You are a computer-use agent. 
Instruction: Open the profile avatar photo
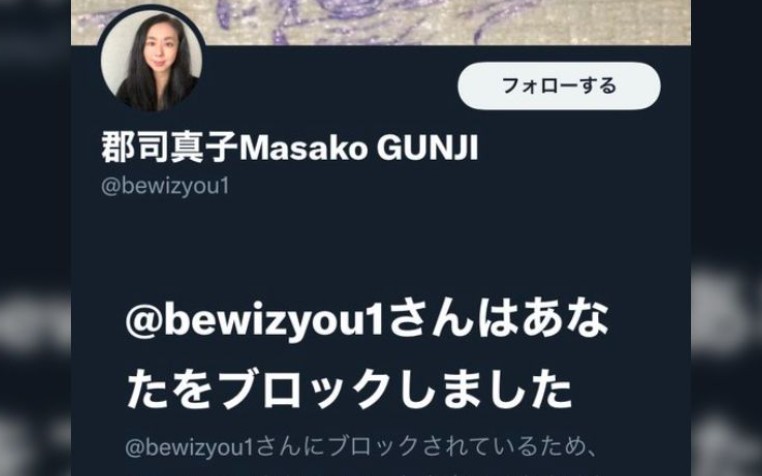[152, 61]
